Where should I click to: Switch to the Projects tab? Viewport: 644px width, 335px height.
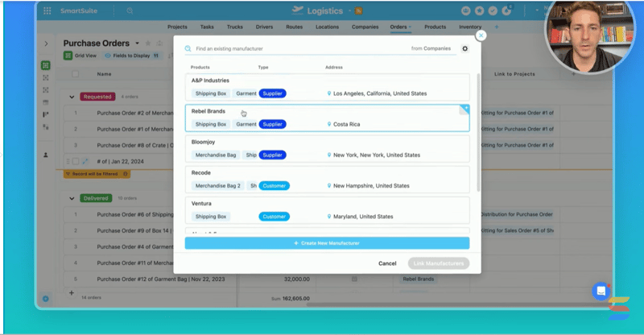(177, 27)
